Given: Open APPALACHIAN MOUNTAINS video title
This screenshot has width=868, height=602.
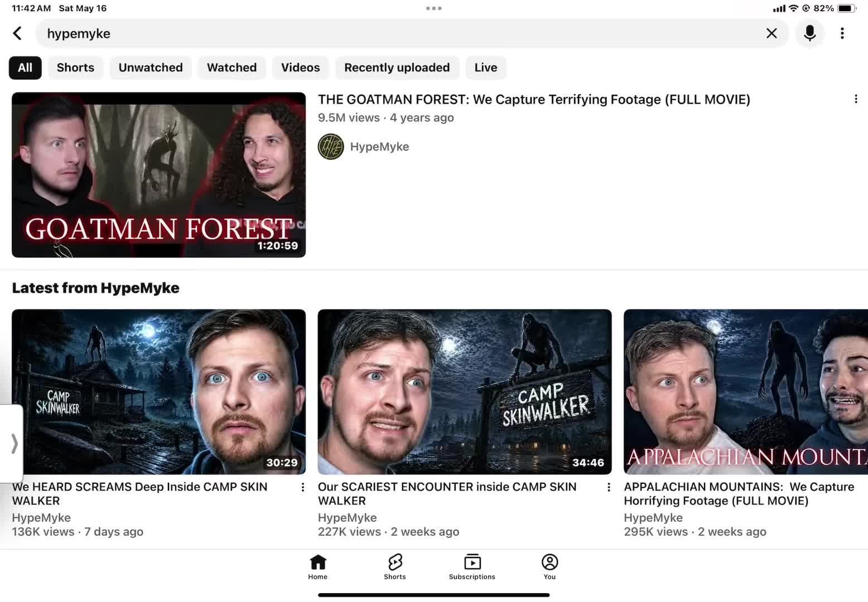Looking at the screenshot, I should 739,494.
